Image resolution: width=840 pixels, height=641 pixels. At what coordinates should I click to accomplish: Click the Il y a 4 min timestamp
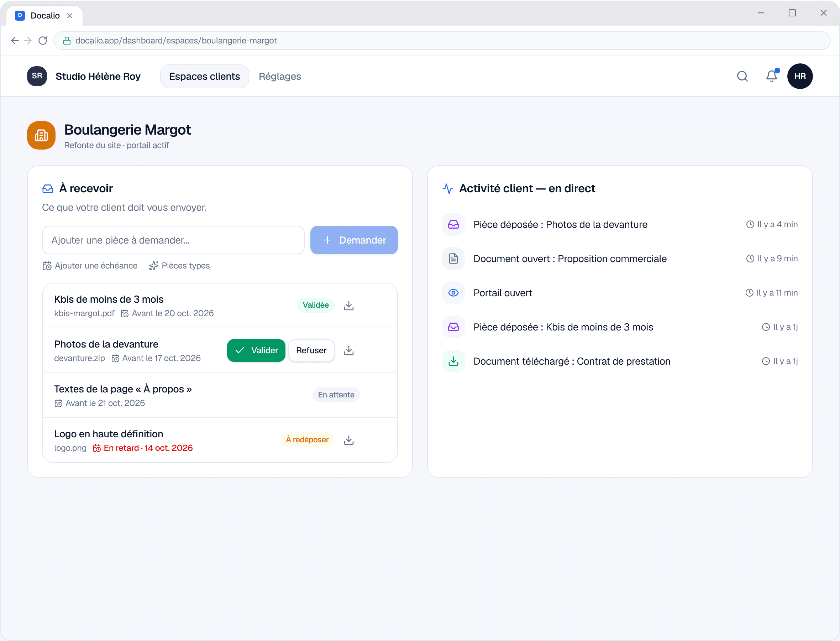point(772,224)
